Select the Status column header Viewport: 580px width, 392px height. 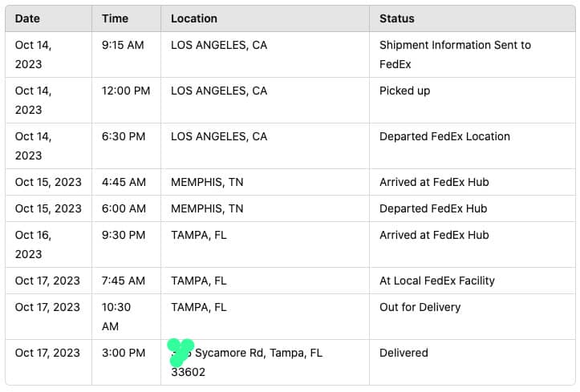pyautogui.click(x=396, y=18)
